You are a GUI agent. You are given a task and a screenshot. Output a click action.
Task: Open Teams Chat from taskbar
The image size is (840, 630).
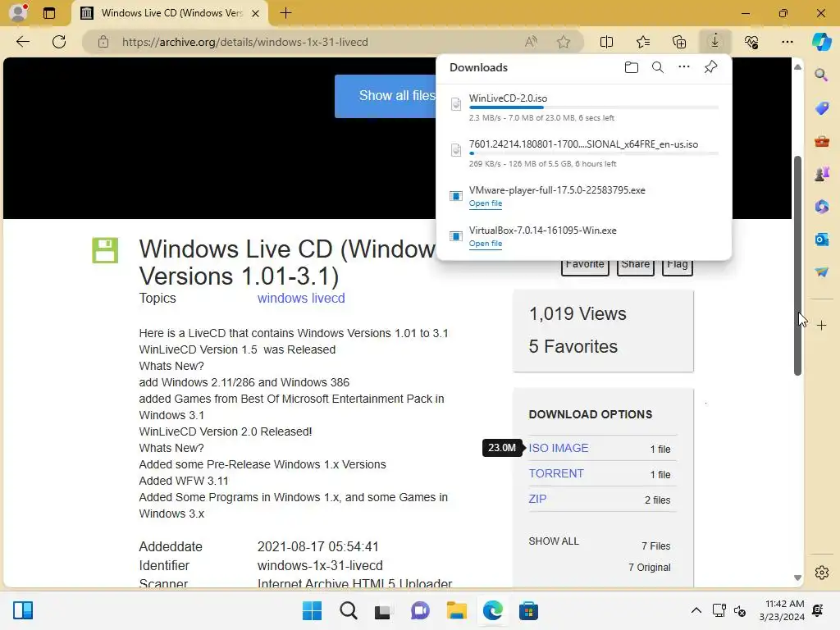point(420,610)
